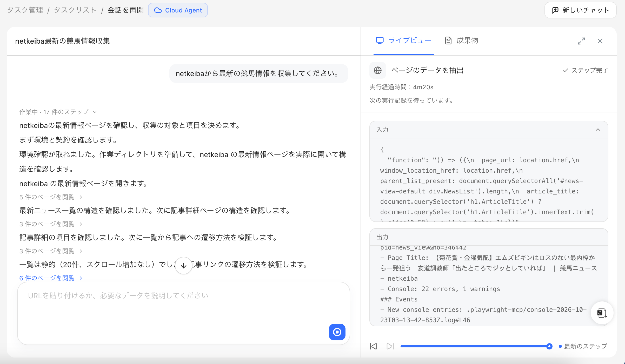Switch to the 成果物 tab
Viewport: 625px width, 364px height.
(x=461, y=41)
